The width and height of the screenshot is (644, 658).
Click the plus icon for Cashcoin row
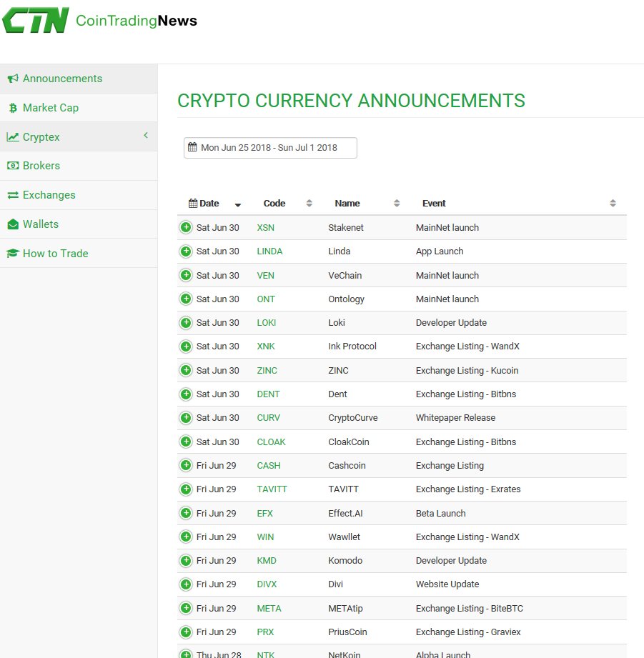coord(186,465)
